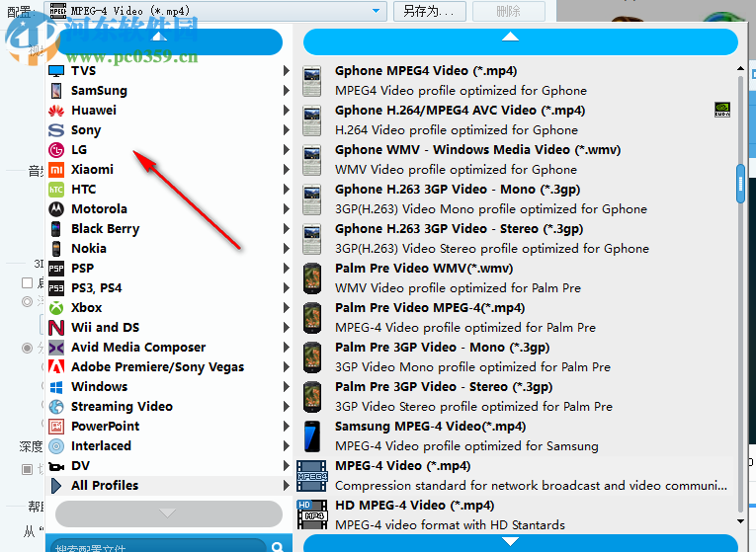Select Palm Pre 3GP Video Mono profile
Screen dimensions: 756x552
[x=516, y=357]
